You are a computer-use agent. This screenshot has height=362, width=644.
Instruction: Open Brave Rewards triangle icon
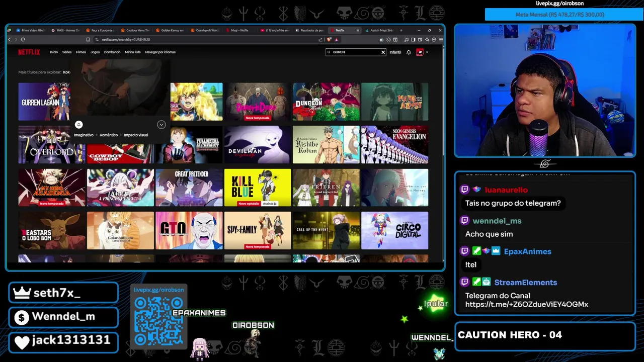(x=336, y=40)
